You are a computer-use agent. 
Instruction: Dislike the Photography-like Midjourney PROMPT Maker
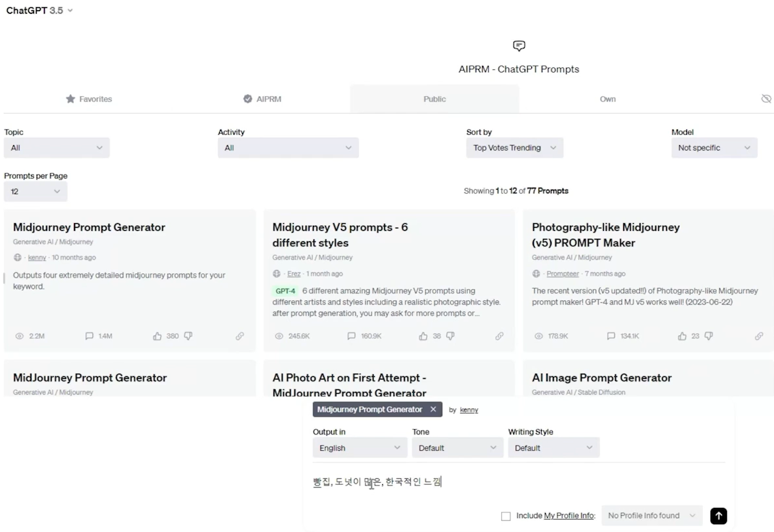709,336
